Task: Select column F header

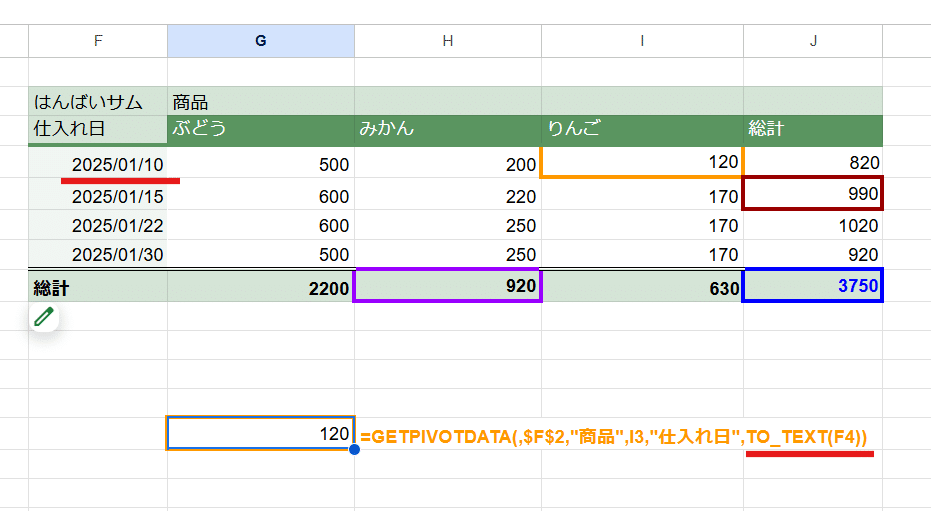Action: click(x=98, y=41)
